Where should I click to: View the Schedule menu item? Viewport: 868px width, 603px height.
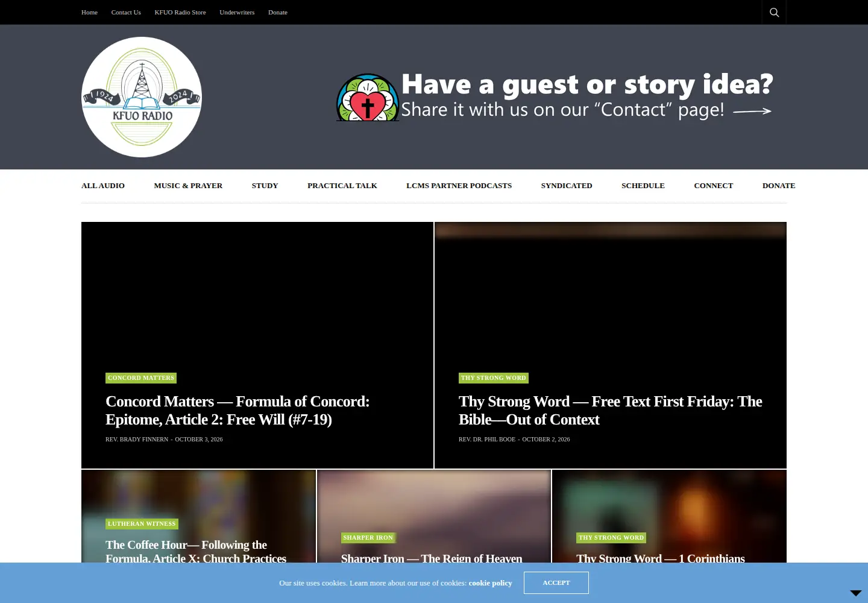point(643,186)
